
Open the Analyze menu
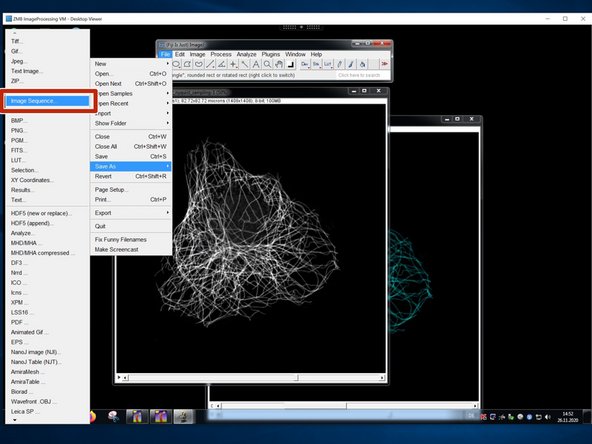(247, 54)
